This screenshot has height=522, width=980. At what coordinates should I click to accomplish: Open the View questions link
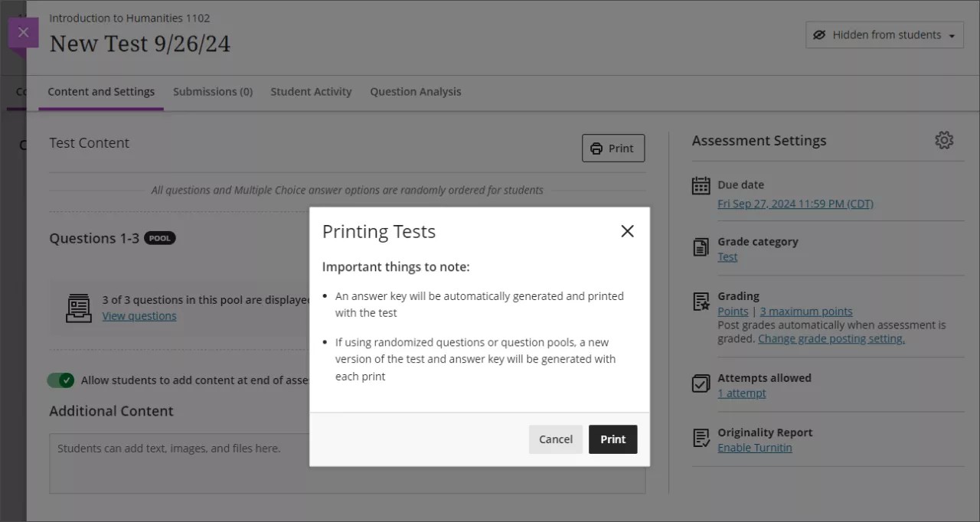point(139,315)
